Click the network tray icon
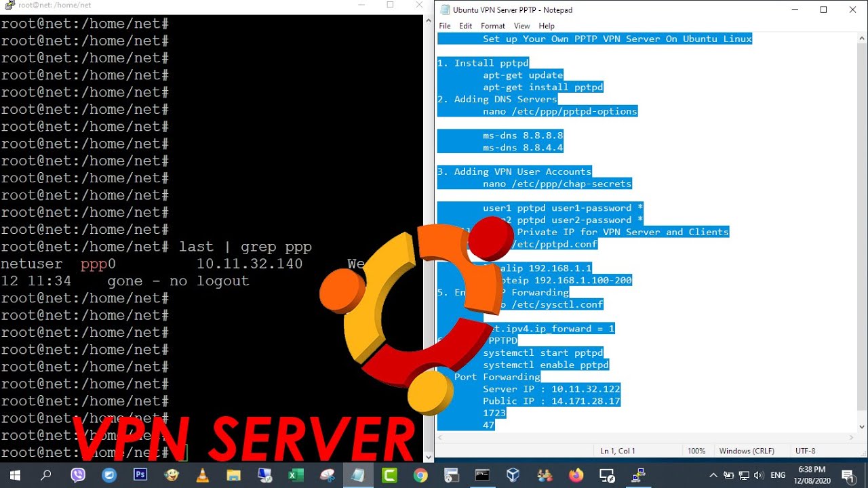 744,475
